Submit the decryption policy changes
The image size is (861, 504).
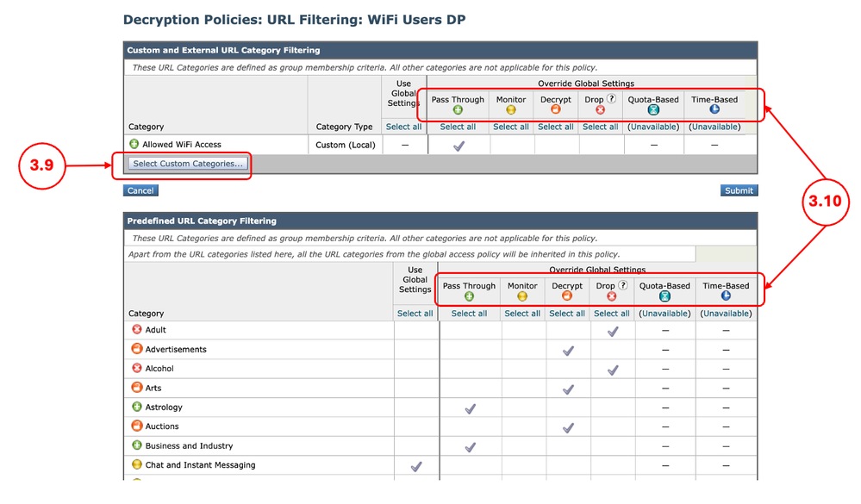[x=738, y=190]
